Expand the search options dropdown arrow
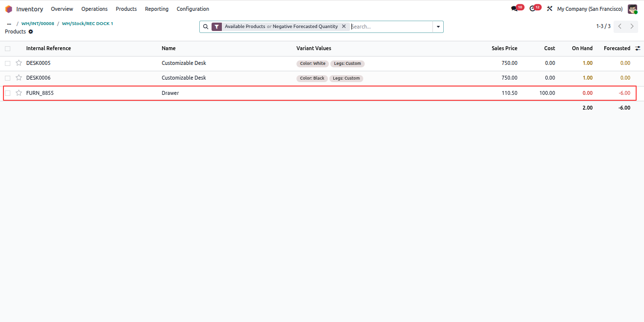 tap(438, 27)
